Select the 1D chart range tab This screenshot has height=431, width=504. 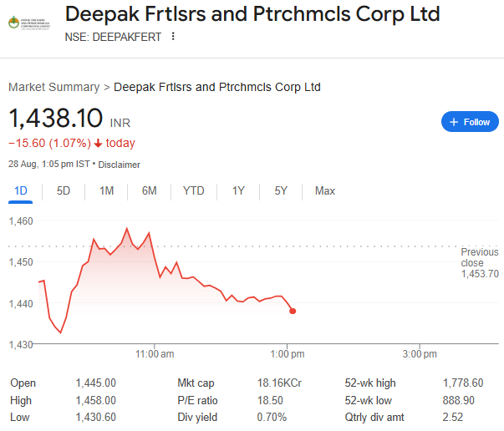point(21,190)
